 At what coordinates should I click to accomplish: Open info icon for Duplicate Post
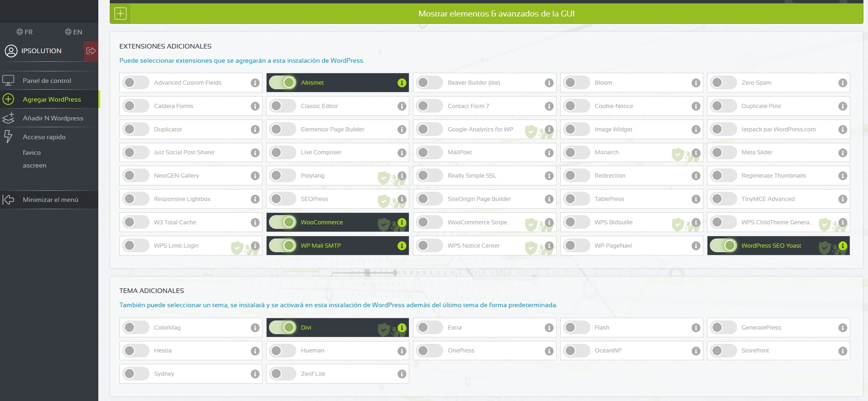[843, 106]
